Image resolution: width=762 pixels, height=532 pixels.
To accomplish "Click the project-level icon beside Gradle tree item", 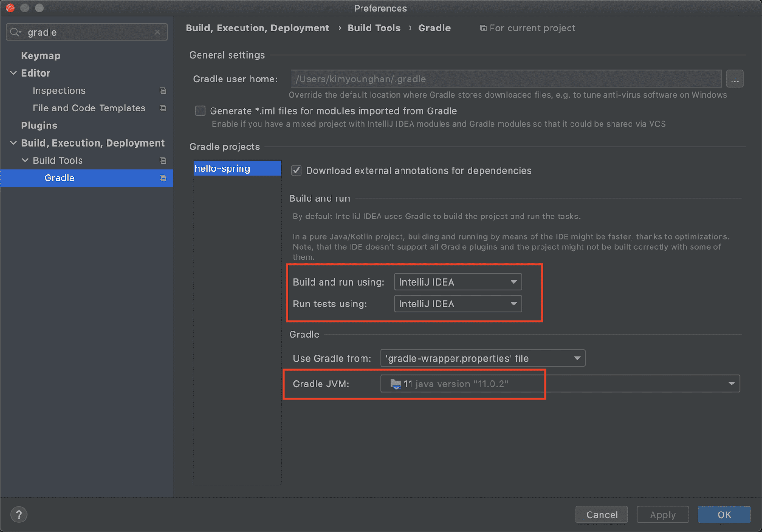I will pyautogui.click(x=163, y=178).
